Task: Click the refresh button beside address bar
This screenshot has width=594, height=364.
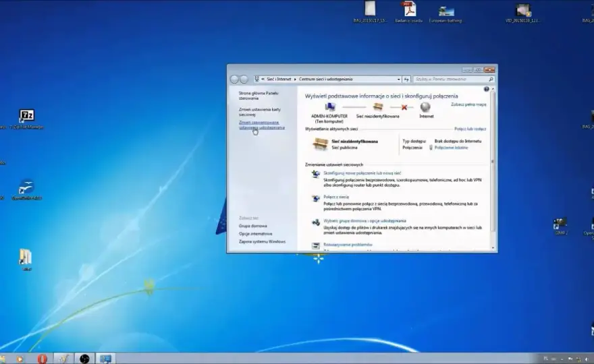Action: [406, 80]
